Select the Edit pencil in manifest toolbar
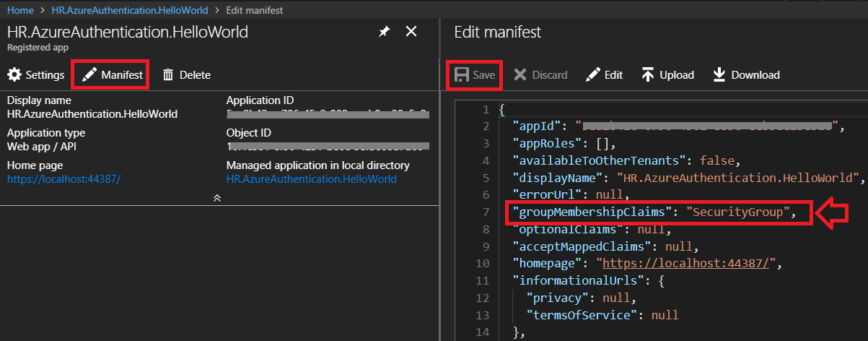 tap(605, 74)
